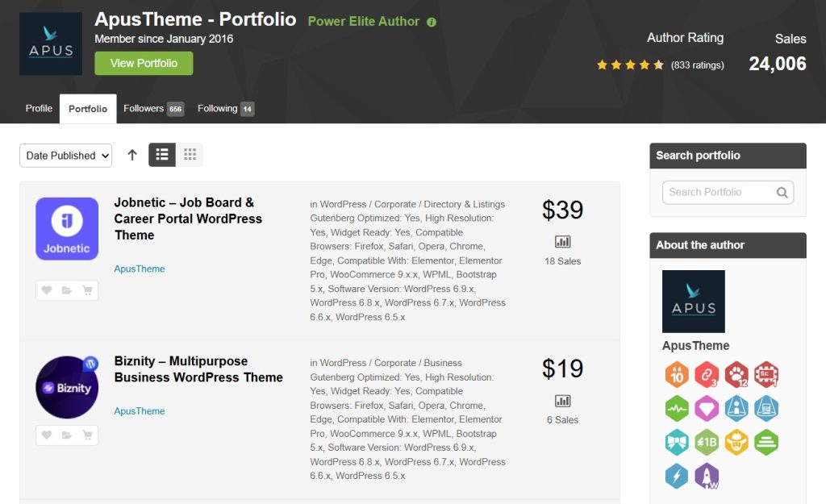826x504 pixels.
Task: Toggle sort direction arrow
Action: pyautogui.click(x=132, y=155)
